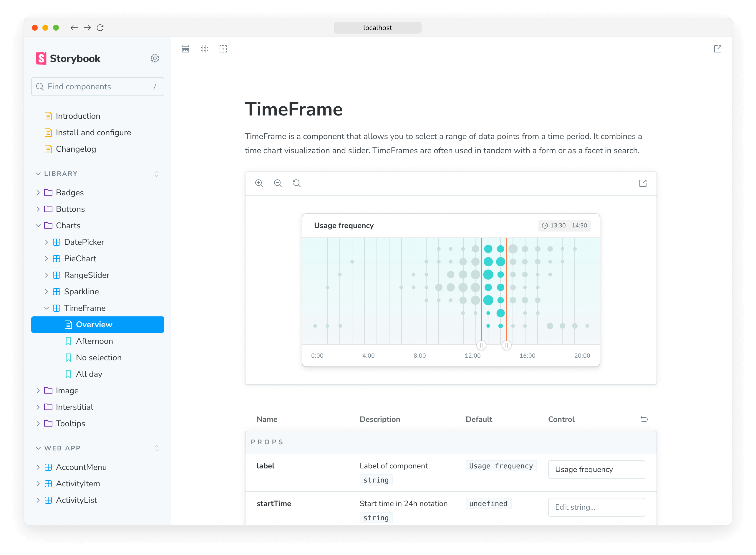Viewport: 756px width, 555px height.
Task: Select the Afternoon story
Action: [94, 341]
